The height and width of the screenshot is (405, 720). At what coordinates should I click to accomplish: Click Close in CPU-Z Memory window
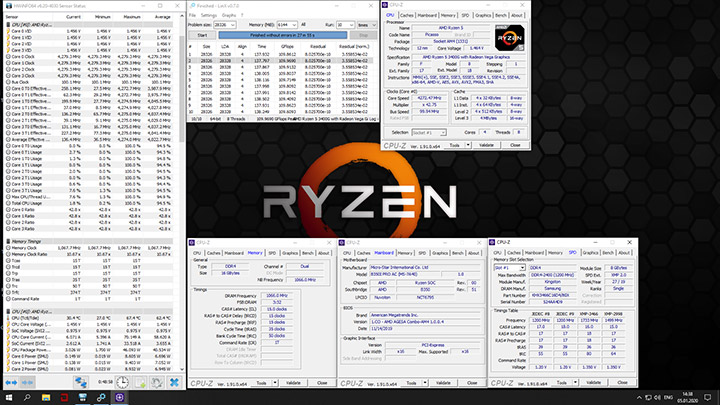point(322,383)
